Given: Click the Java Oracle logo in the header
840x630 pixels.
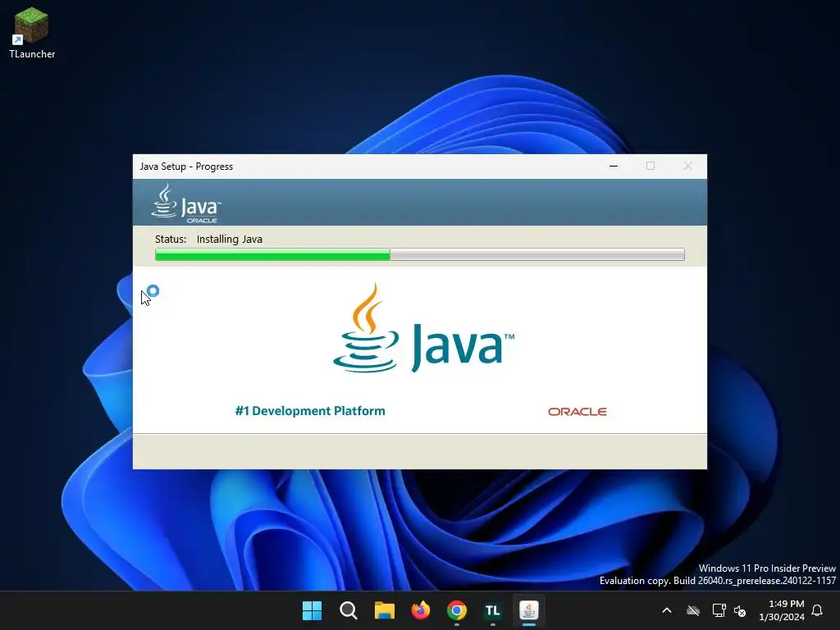Looking at the screenshot, I should point(186,203).
